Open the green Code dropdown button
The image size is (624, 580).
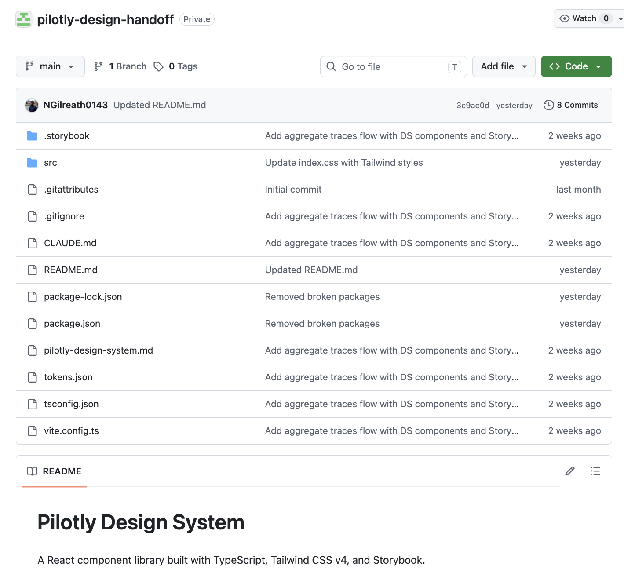point(576,66)
